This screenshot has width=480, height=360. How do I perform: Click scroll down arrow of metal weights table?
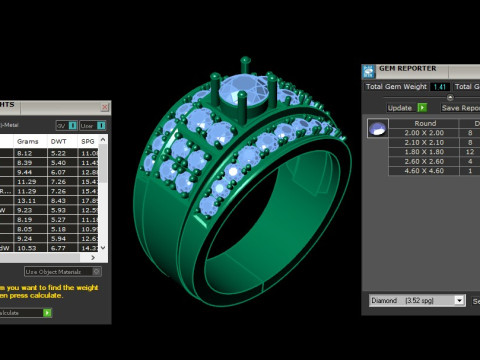103,248
